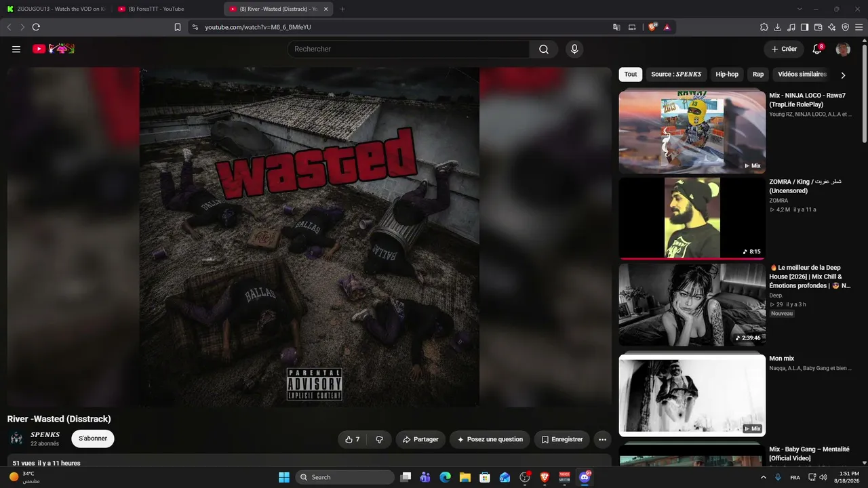Click the ZOMRA channel name
The image size is (868, 488).
[778, 201]
